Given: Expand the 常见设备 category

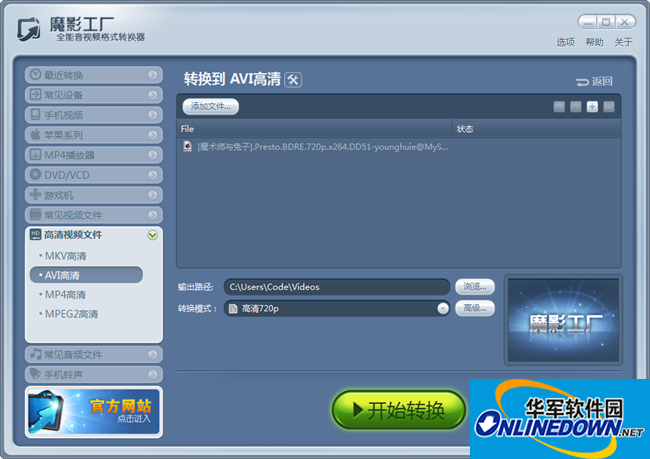Looking at the screenshot, I should 94,95.
